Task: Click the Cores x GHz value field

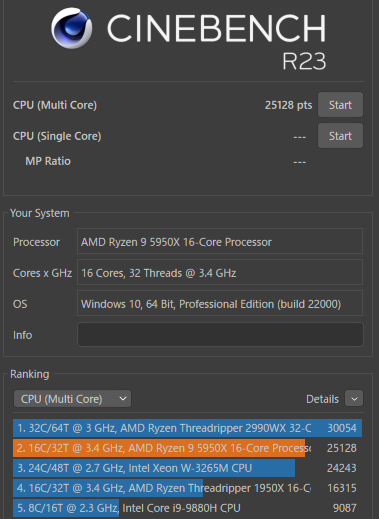Action: pos(220,273)
